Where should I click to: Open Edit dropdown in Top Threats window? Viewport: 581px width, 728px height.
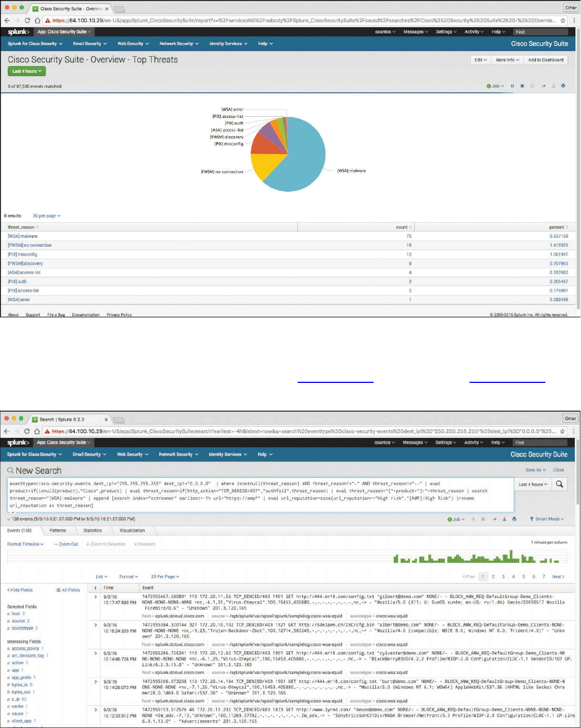tap(480, 60)
